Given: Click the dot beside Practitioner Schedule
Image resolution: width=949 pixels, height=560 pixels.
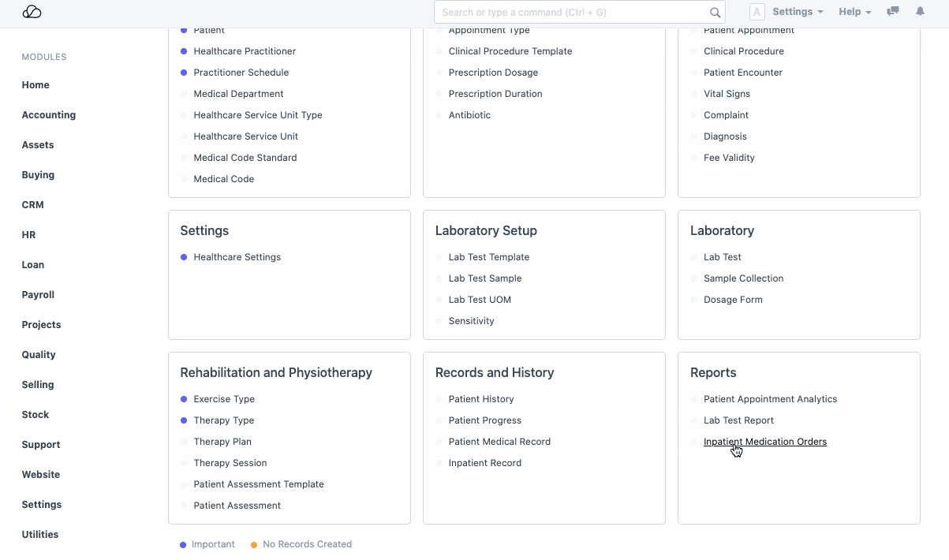Looking at the screenshot, I should (x=184, y=73).
